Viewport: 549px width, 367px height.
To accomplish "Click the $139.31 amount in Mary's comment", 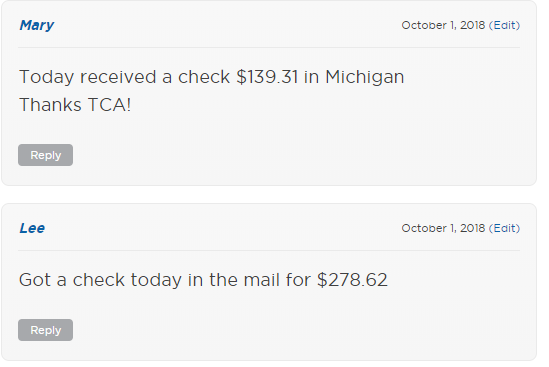I will click(267, 77).
